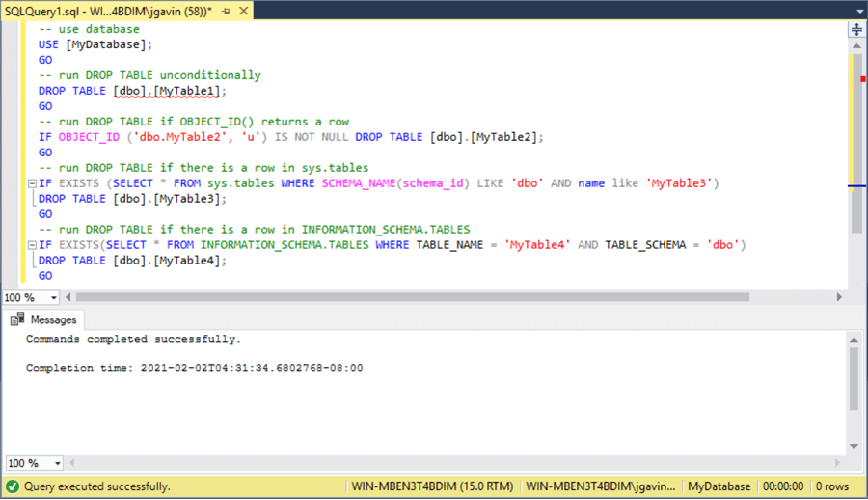Click blue caret marker in scrollbar margin
The image size is (868, 500).
[857, 186]
